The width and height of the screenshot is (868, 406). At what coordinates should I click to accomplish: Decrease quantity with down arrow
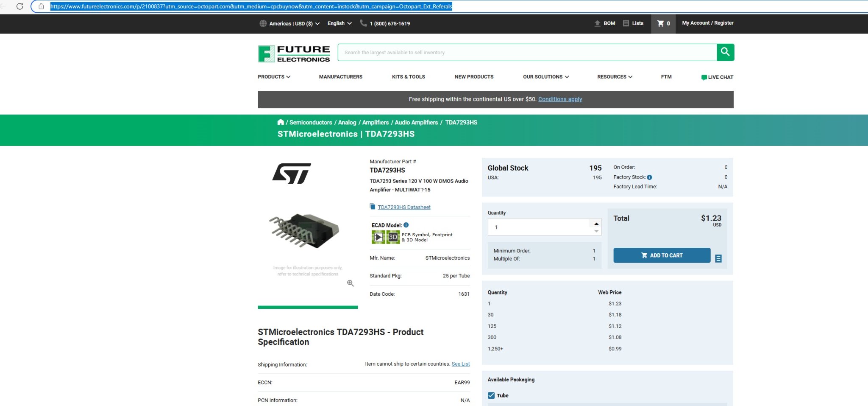point(596,231)
